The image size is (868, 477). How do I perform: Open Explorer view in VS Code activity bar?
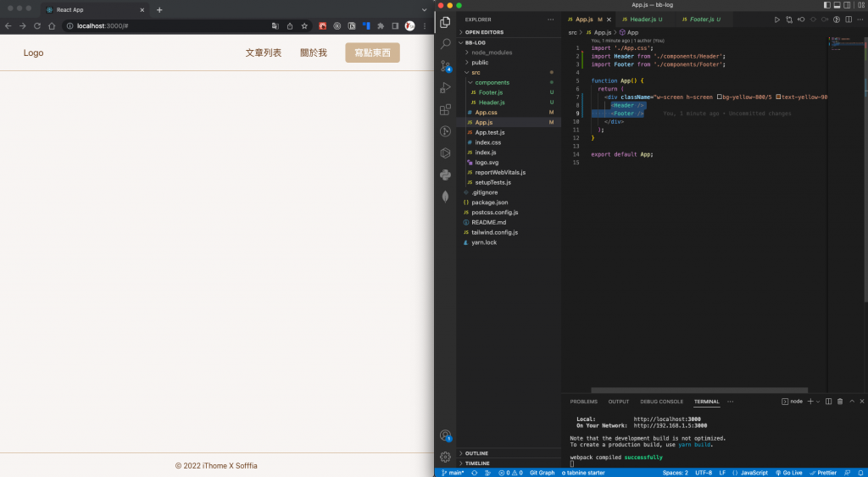pos(444,23)
